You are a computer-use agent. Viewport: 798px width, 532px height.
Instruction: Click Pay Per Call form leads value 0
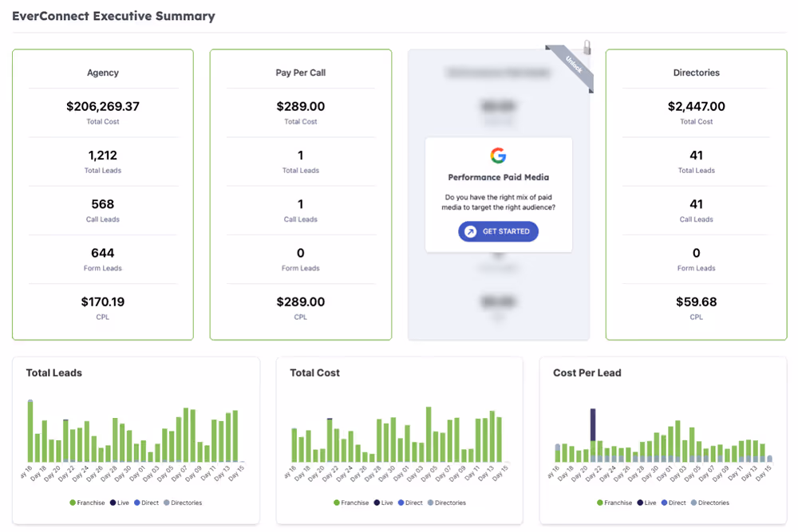coord(301,253)
